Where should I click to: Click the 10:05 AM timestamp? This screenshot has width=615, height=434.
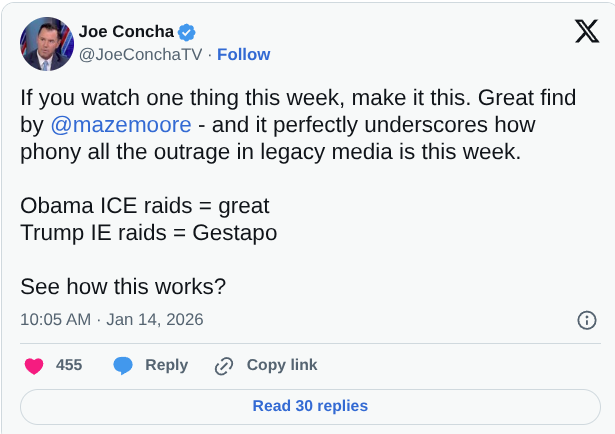point(55,320)
